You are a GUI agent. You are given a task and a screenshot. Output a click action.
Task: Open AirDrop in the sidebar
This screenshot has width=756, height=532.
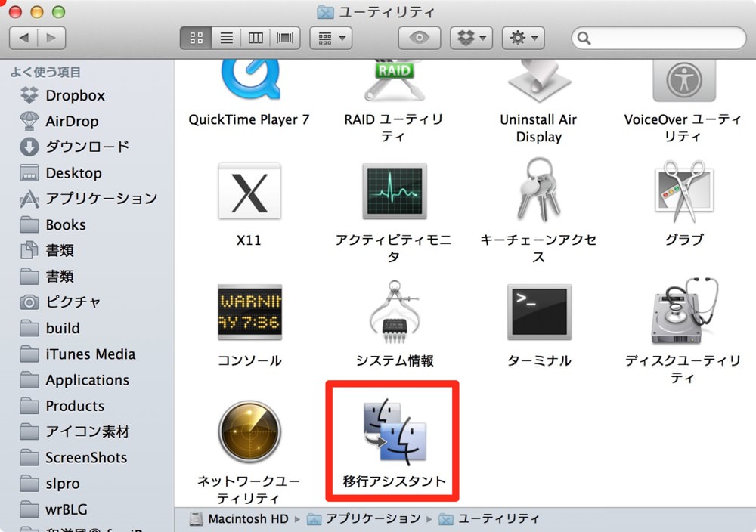(x=87, y=121)
